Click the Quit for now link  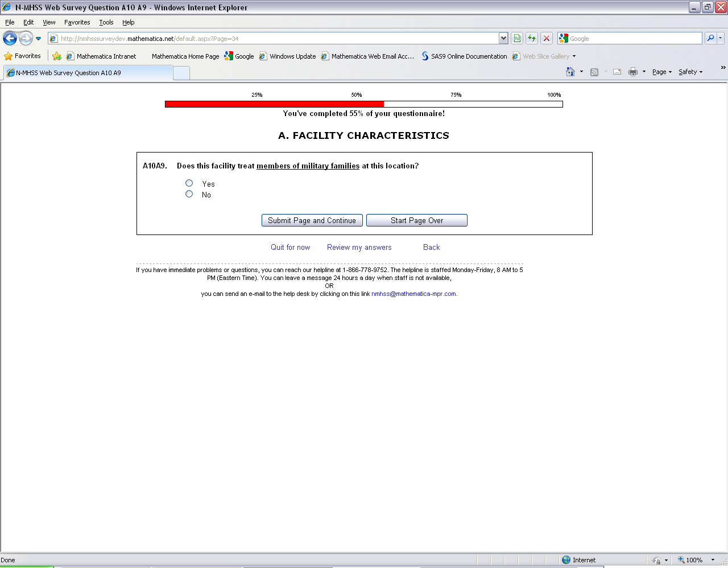[291, 247]
